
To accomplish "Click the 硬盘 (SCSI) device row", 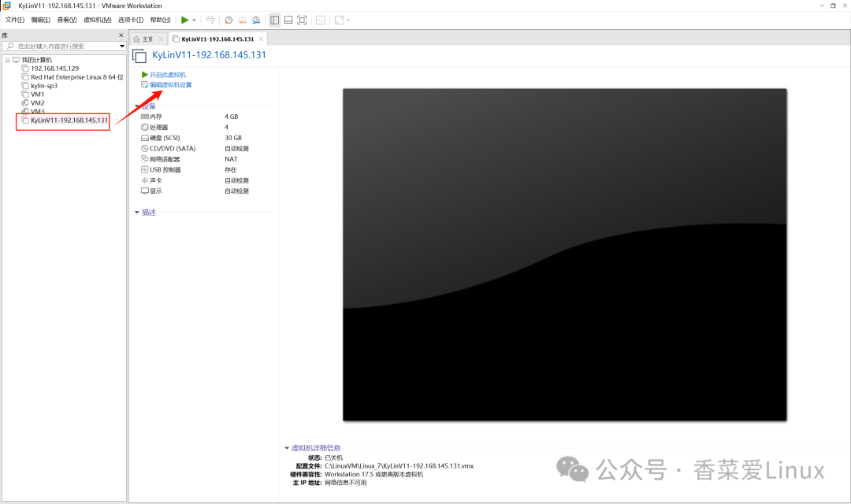I will coord(206,138).
